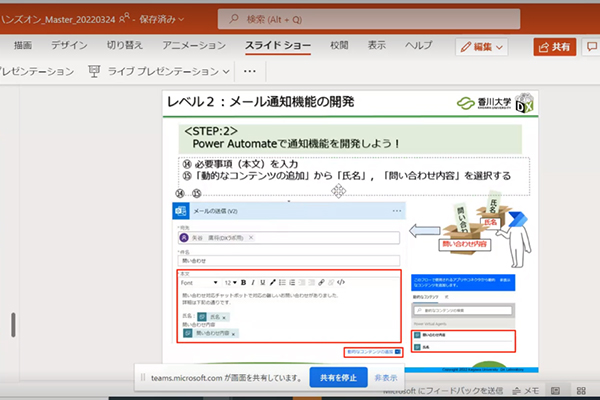Click the code view </> icon
Viewport: 600px width, 400px height.
341,282
